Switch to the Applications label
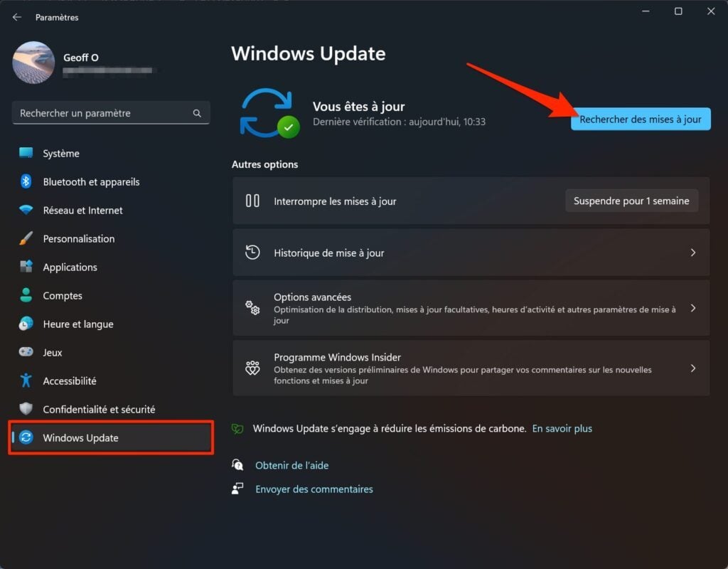This screenshot has height=569, width=728. tap(70, 267)
